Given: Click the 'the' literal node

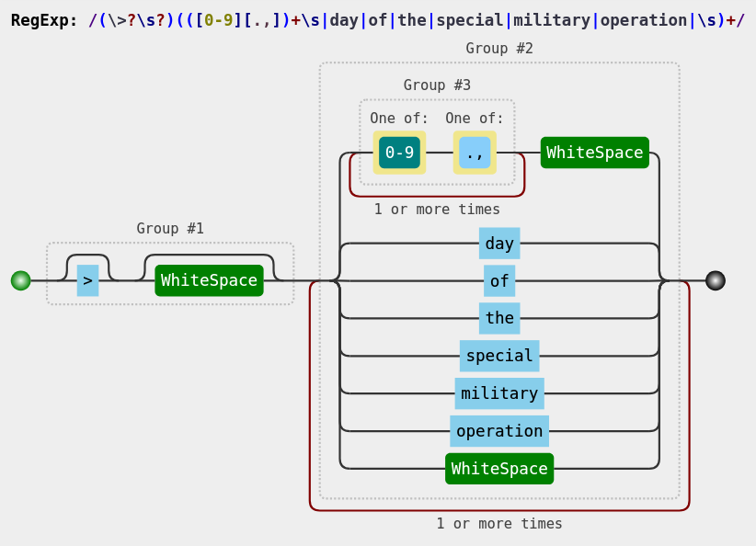Looking at the screenshot, I should (x=499, y=318).
